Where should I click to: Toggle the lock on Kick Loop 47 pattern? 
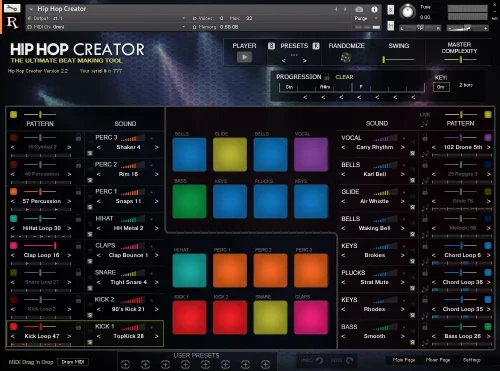coord(78,327)
